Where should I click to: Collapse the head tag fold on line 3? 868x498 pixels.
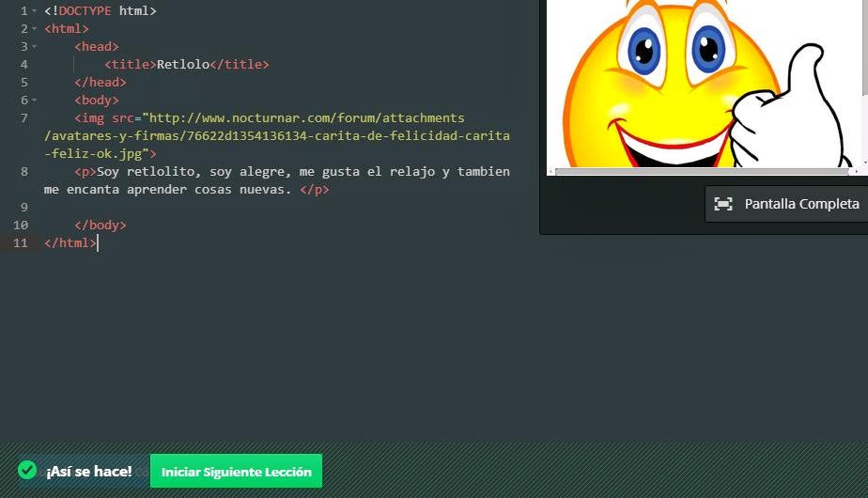click(35, 47)
